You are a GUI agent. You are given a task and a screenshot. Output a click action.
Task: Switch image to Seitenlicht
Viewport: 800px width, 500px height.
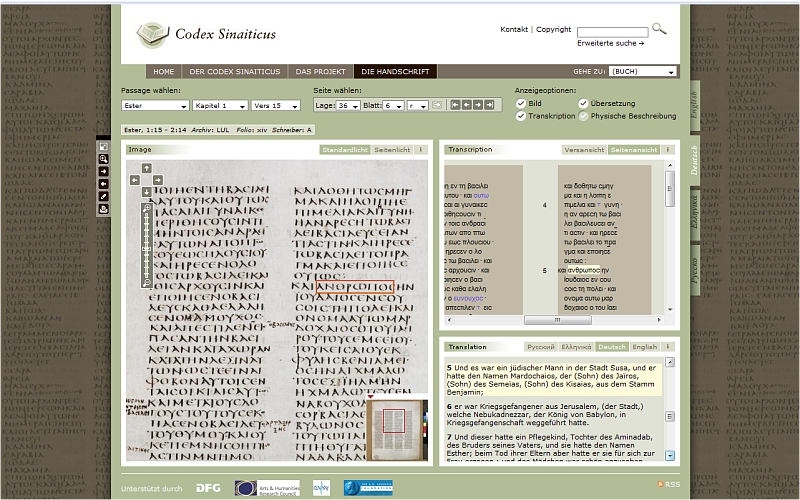click(392, 149)
